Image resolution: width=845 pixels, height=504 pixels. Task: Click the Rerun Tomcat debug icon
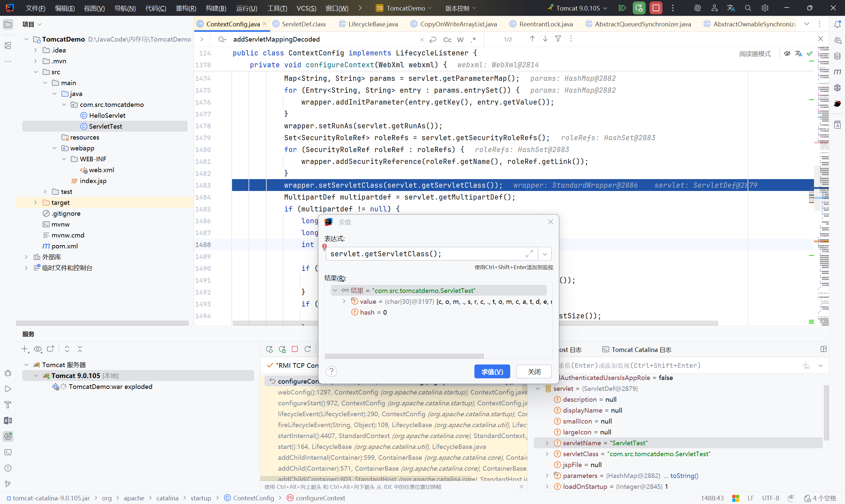639,8
